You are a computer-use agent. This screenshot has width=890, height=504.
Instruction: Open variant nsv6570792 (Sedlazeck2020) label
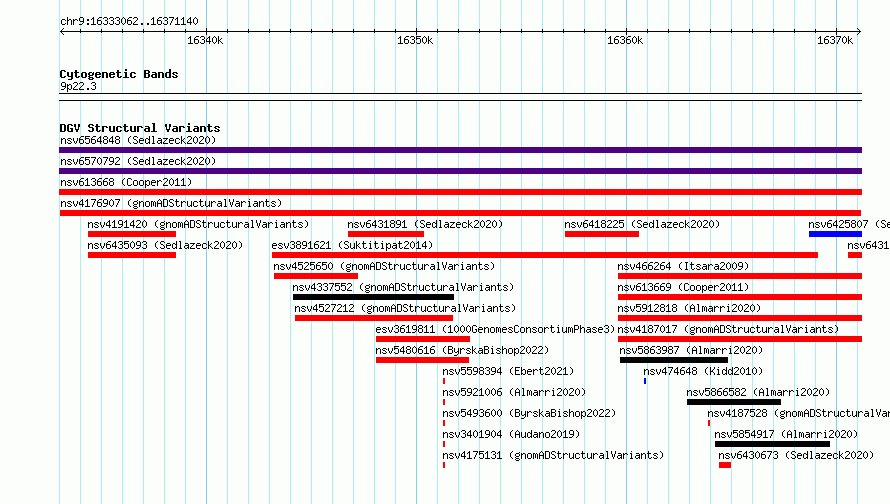(x=138, y=161)
